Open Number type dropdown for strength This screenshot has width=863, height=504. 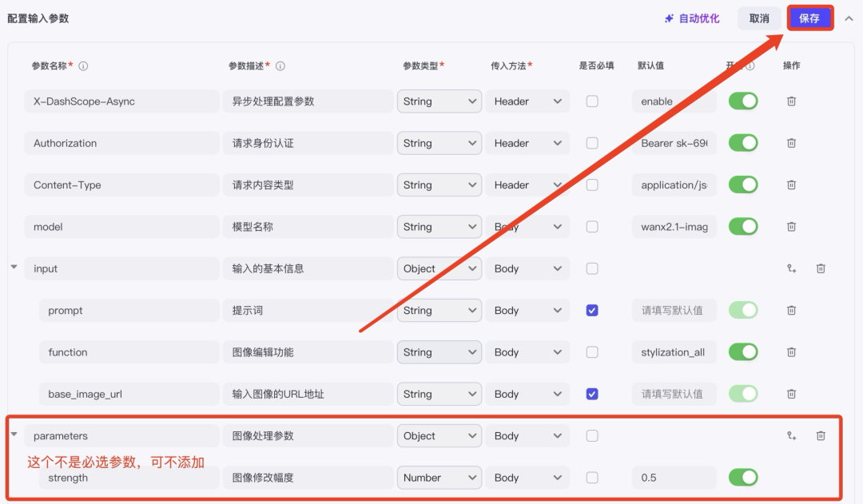(x=439, y=478)
